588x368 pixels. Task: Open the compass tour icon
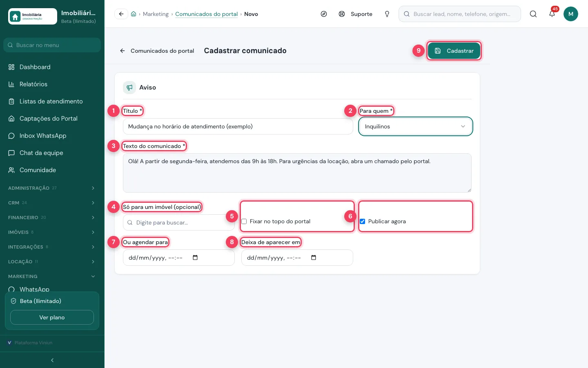click(324, 14)
